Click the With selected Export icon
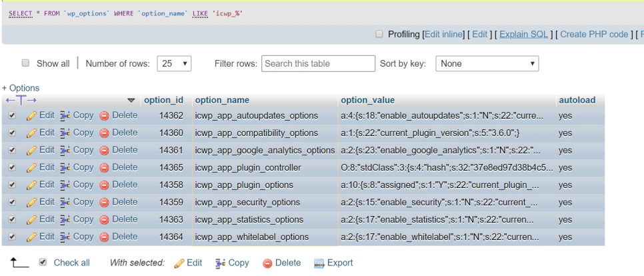The image size is (644, 276). coord(319,263)
